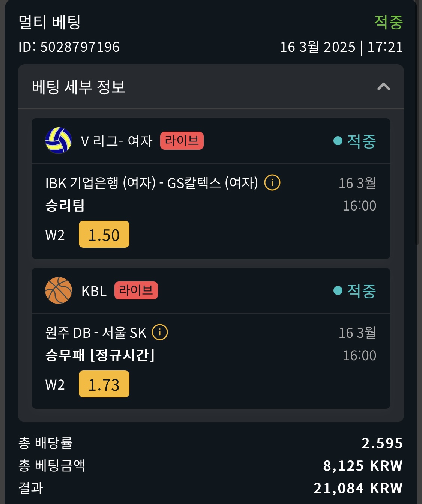Collapse the 베팅 세부 정보 chevron

[383, 87]
